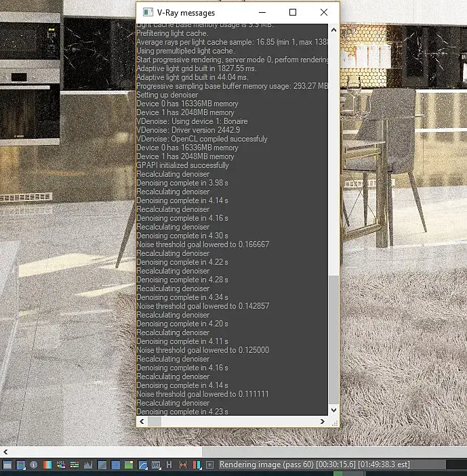
Task: Toggle the HSL color correction icon
Action: (61, 464)
